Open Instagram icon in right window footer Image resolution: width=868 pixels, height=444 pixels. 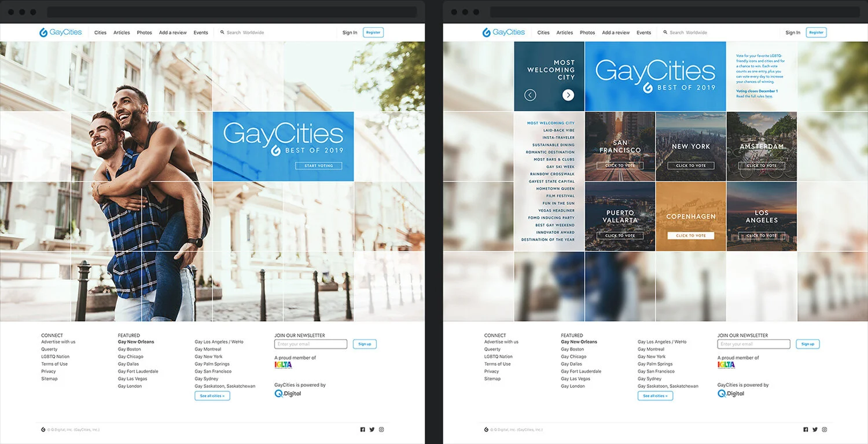[x=825, y=430]
